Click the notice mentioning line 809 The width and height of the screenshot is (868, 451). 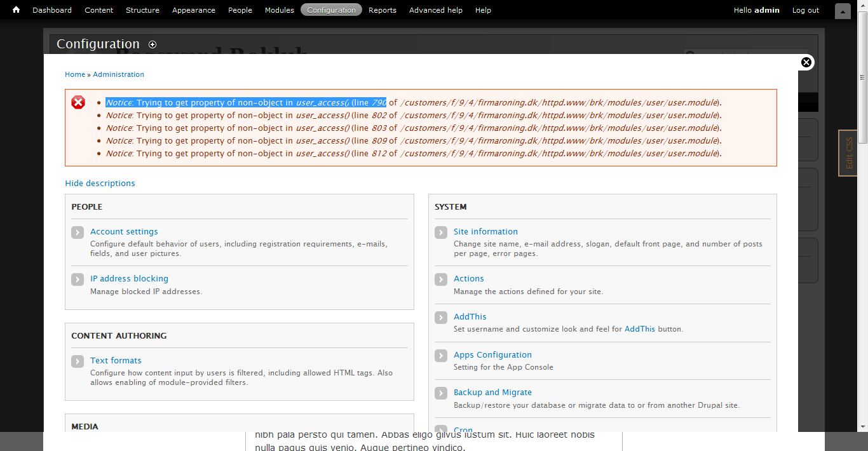click(414, 141)
